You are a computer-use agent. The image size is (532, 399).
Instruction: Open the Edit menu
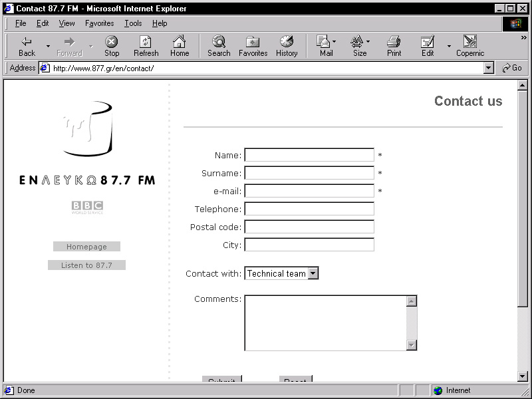pyautogui.click(x=43, y=23)
